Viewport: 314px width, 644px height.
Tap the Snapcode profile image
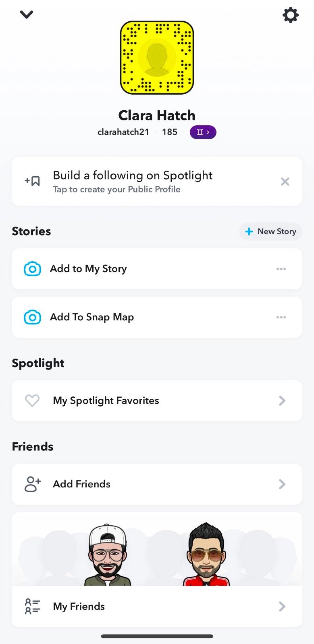point(157,58)
